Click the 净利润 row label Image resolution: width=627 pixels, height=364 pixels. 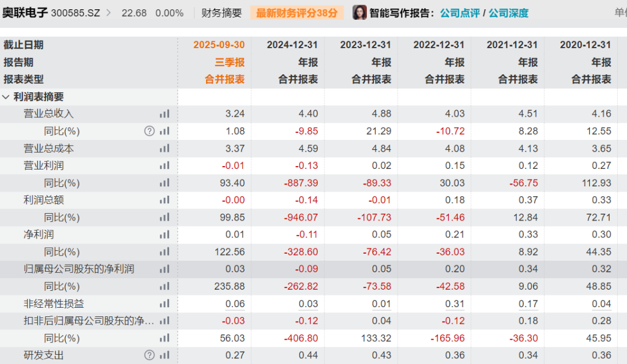(x=38, y=235)
